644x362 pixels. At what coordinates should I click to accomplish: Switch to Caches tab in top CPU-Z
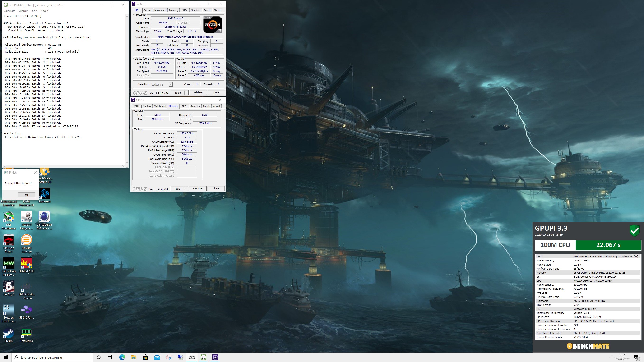point(147,10)
